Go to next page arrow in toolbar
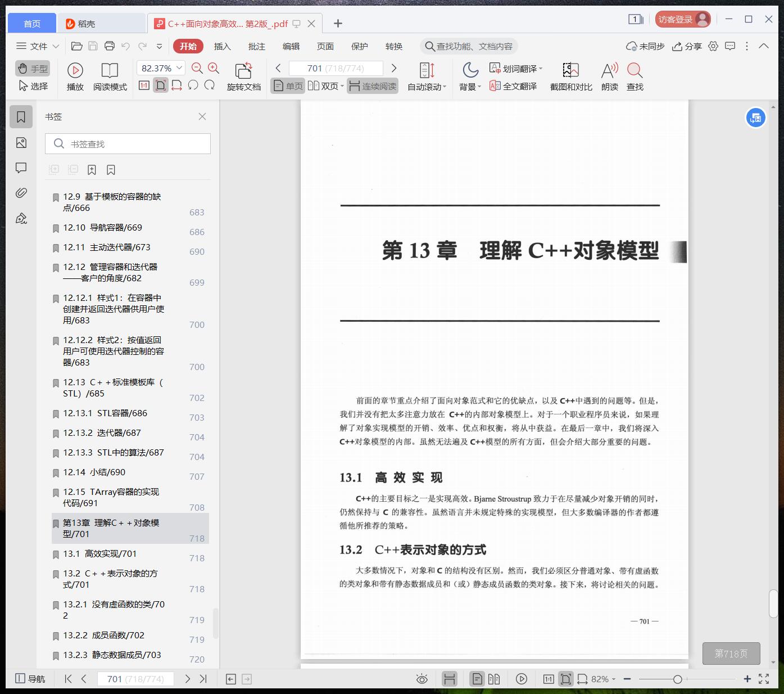 coord(394,68)
